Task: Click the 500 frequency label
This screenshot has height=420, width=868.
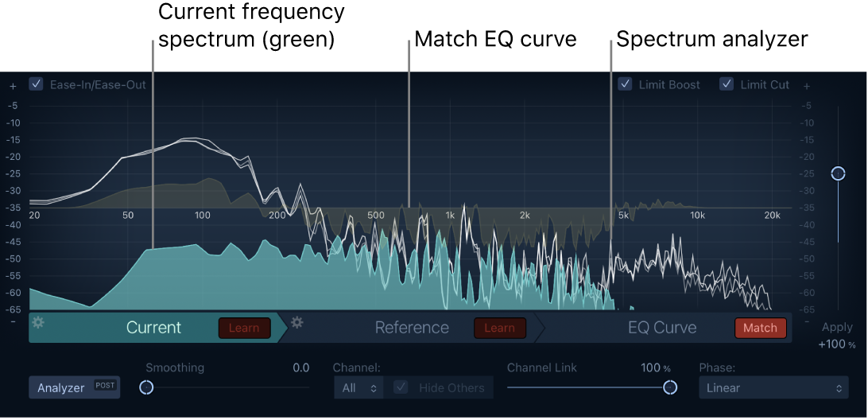Action: pyautogui.click(x=375, y=216)
